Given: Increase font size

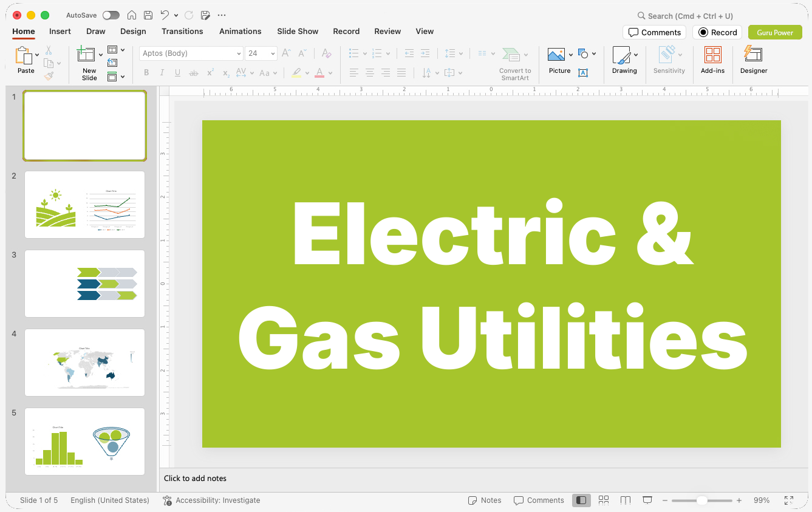Looking at the screenshot, I should click(287, 53).
